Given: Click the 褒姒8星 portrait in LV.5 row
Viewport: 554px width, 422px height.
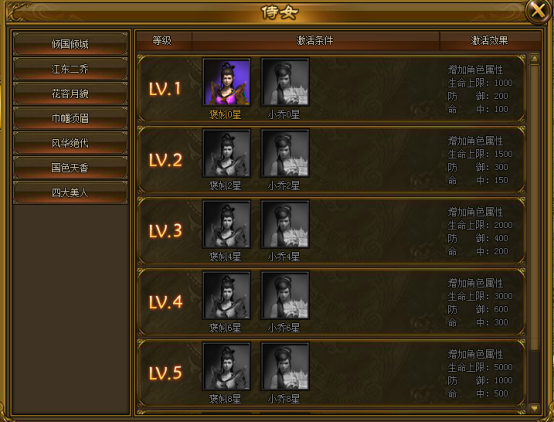Looking at the screenshot, I should pos(226,366).
